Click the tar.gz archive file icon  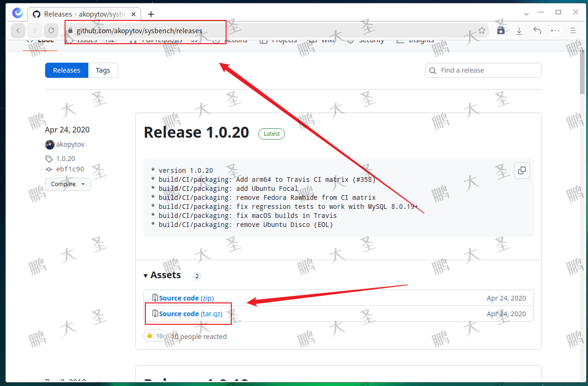155,313
